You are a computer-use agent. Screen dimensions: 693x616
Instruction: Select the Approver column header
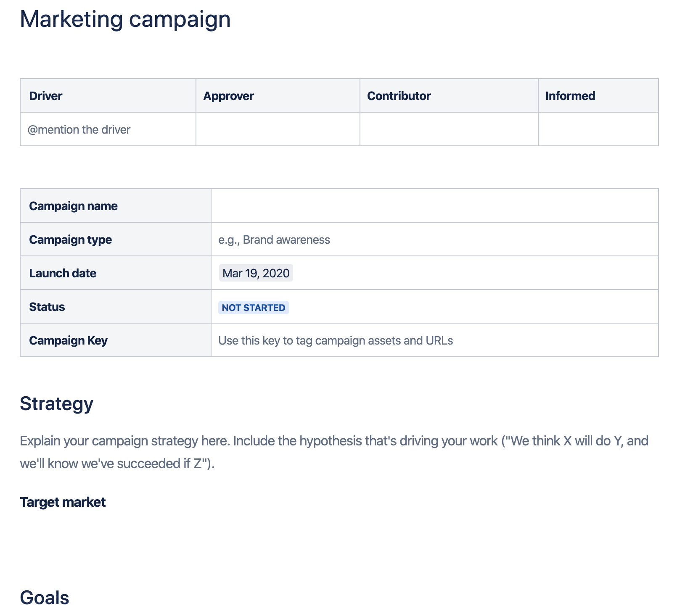coord(278,95)
